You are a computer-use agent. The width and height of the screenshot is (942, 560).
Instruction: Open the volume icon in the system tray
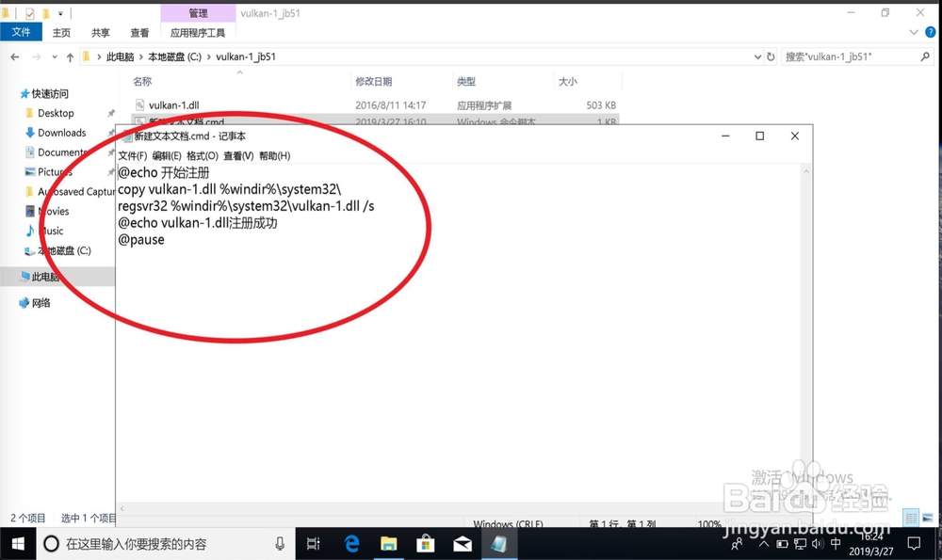point(819,544)
